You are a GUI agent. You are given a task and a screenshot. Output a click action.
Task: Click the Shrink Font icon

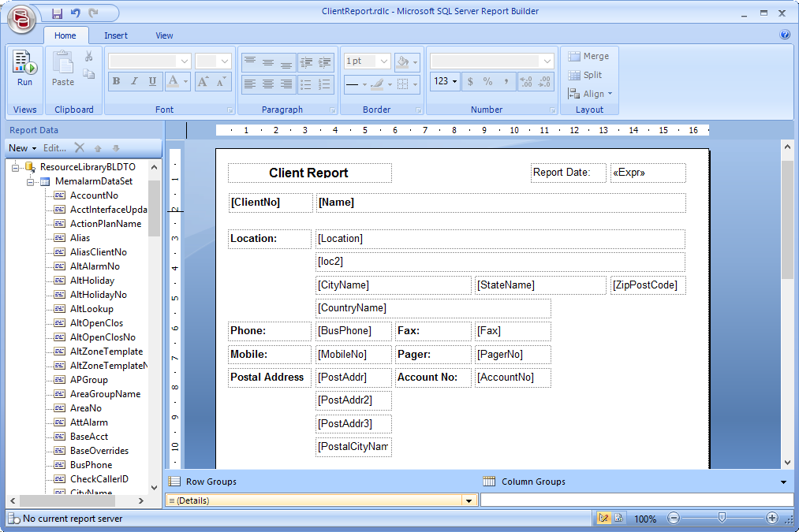221,81
